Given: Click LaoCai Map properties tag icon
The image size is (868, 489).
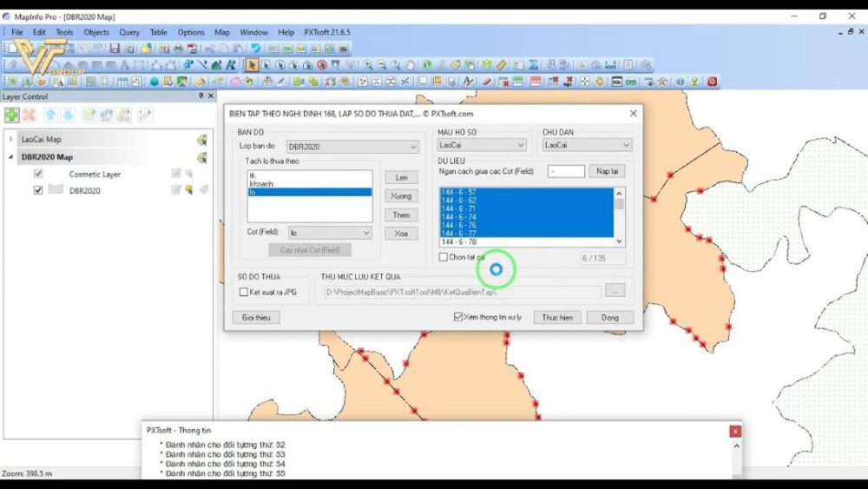Looking at the screenshot, I should point(201,140).
